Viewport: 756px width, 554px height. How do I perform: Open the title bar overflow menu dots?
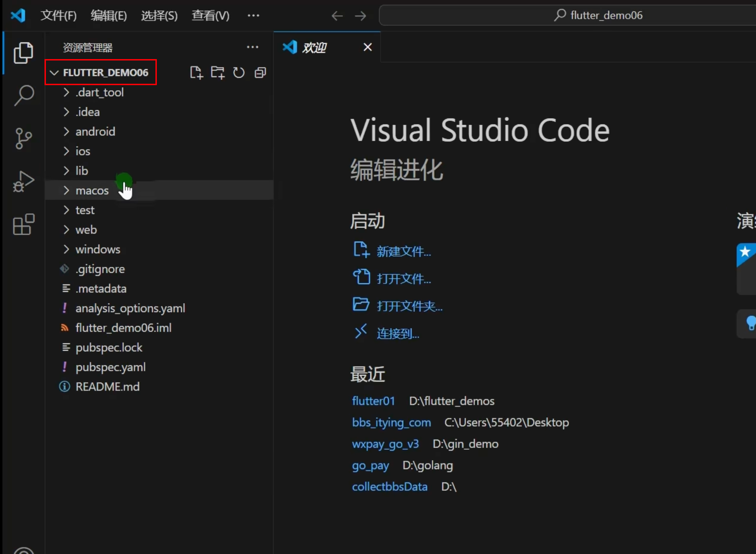253,16
